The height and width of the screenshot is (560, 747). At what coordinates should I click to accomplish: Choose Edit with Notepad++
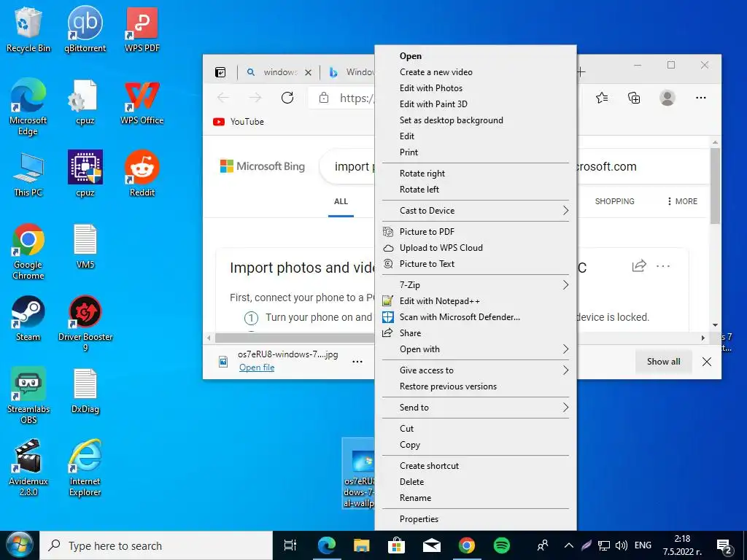click(x=476, y=301)
